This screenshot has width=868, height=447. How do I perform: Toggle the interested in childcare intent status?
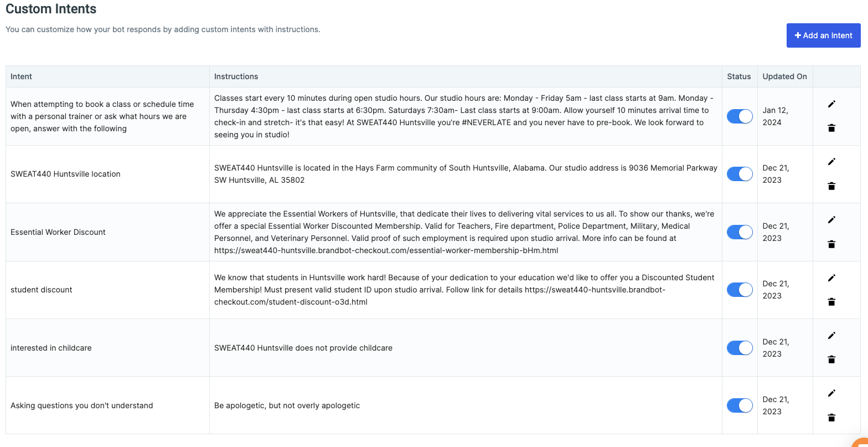tap(740, 348)
